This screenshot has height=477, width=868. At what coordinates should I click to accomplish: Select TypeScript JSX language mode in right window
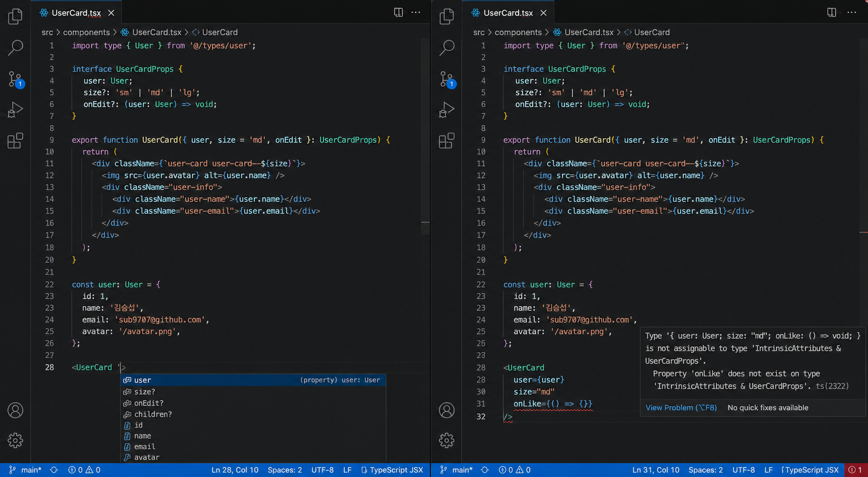(x=810, y=470)
